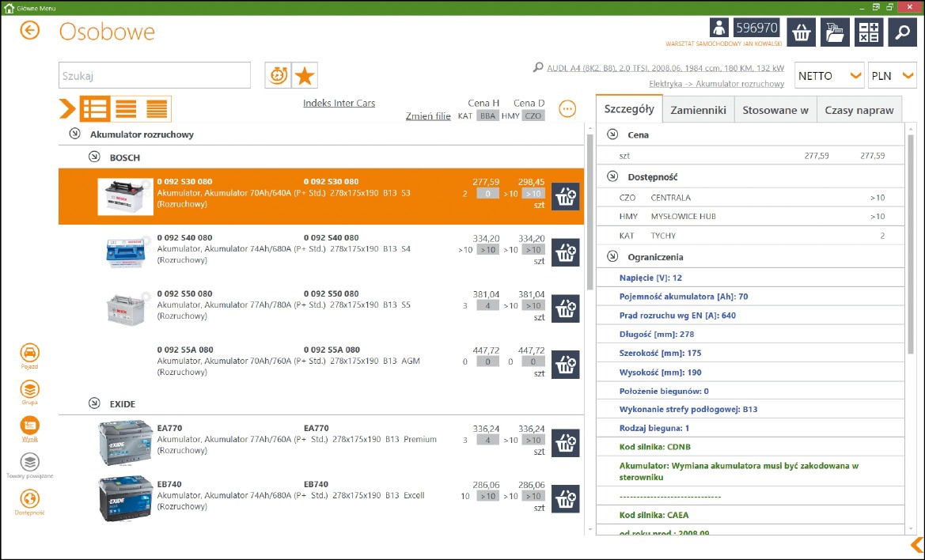Click the magnifier search icon top right
The image size is (925, 560).
click(x=902, y=32)
